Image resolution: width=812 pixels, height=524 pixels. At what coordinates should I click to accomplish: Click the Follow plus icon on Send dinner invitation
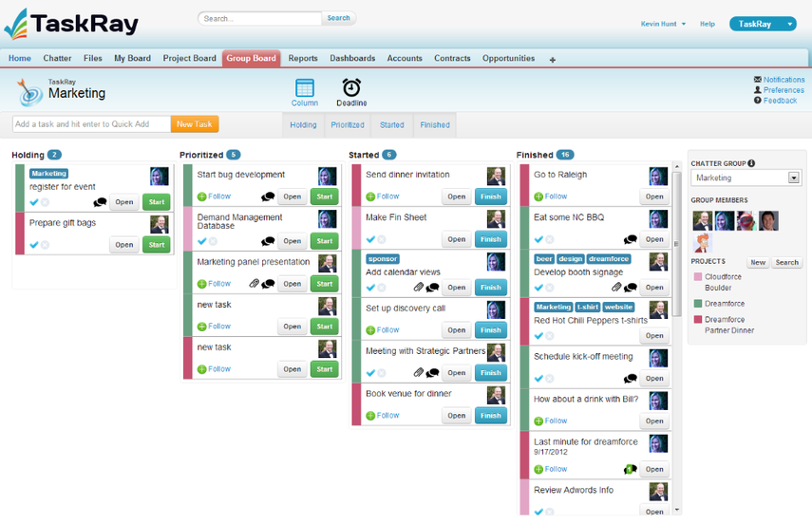370,196
